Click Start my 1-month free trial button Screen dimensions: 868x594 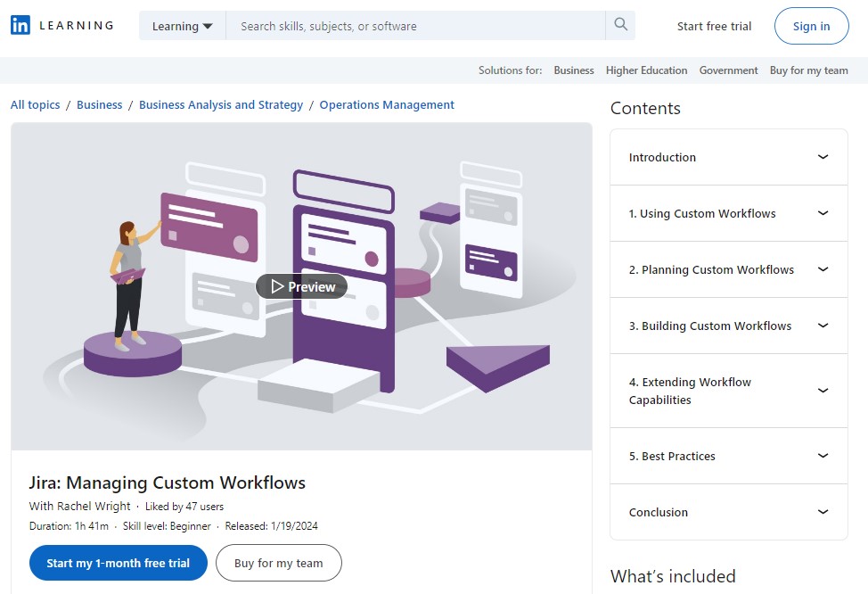pos(118,563)
